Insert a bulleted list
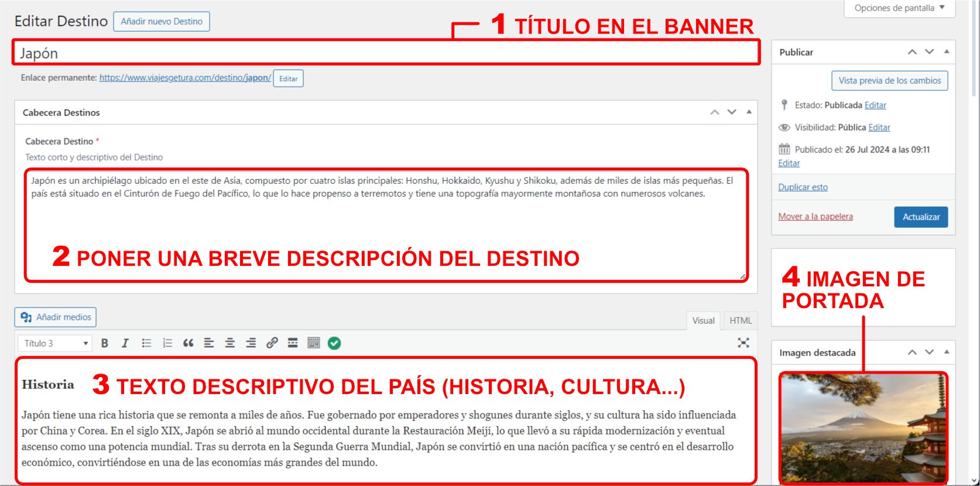 click(146, 343)
